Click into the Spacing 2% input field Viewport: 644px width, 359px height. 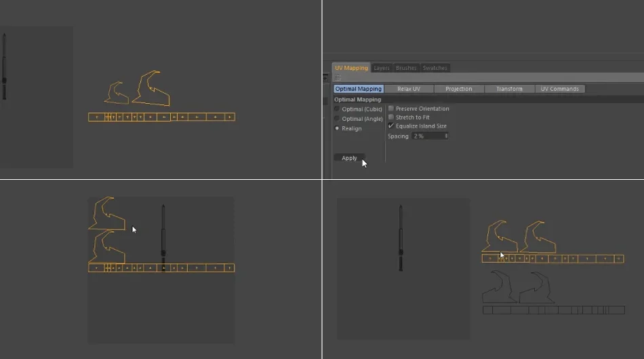tap(430, 136)
